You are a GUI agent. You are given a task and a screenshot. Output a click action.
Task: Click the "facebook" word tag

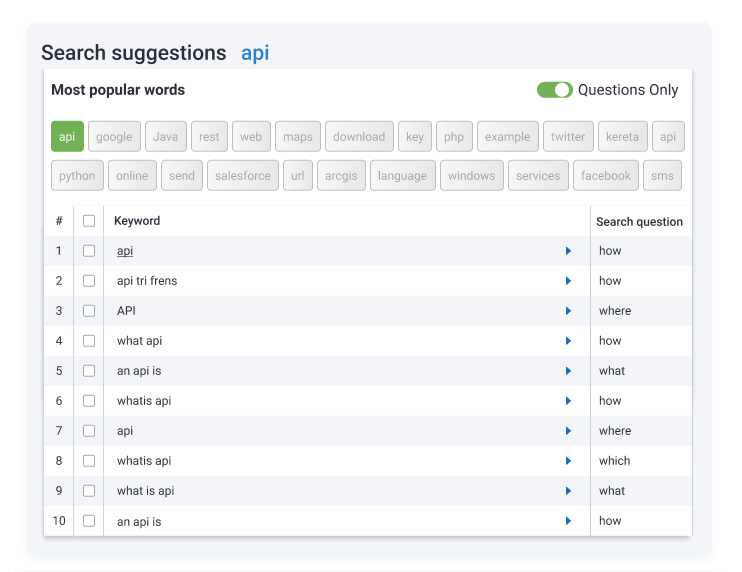click(x=606, y=176)
